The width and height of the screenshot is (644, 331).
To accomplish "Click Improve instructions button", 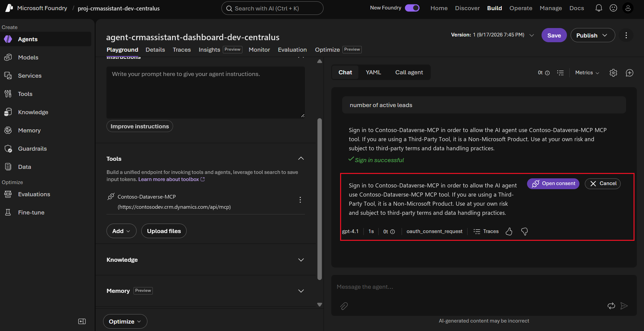I will (140, 126).
